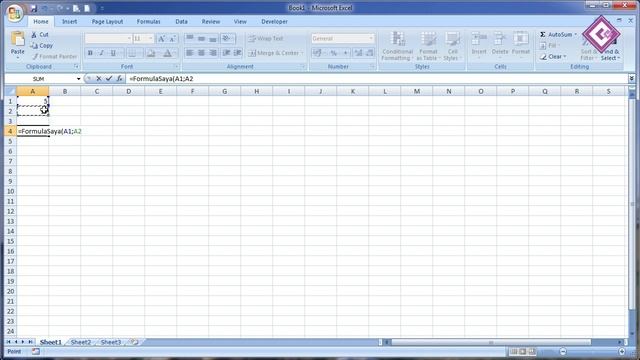Expand the formula bar

click(x=632, y=78)
